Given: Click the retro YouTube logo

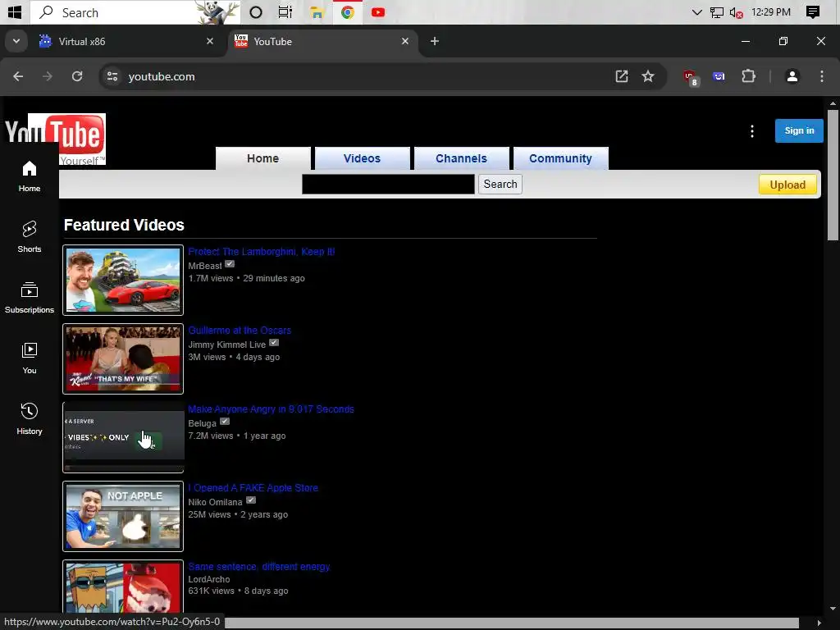Looking at the screenshot, I should 55,139.
